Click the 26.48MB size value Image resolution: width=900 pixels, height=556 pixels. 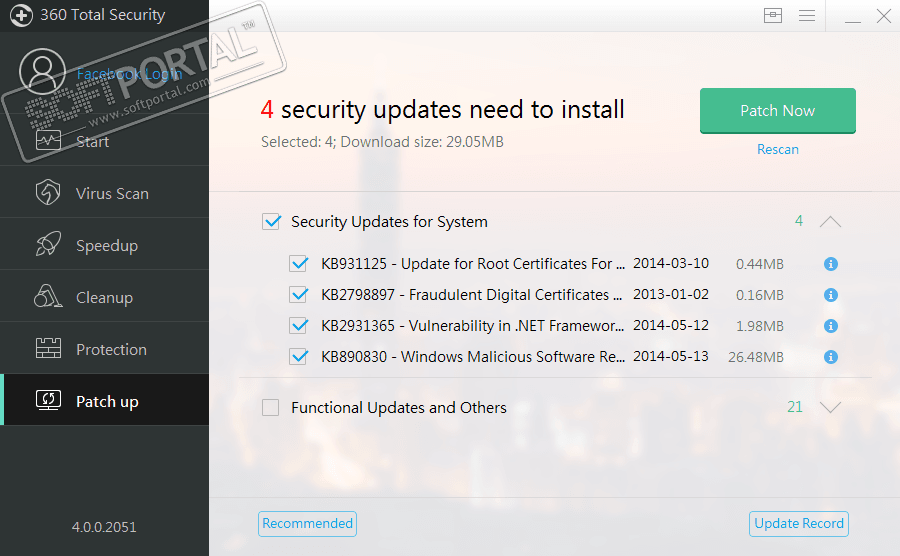pos(756,357)
